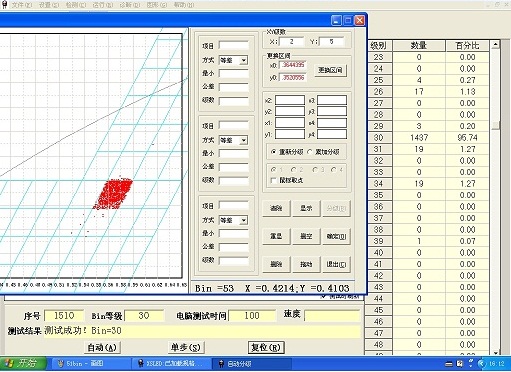Click the Windows 开始 start button
Image resolution: width=511 pixels, height=372 pixels.
23,363
